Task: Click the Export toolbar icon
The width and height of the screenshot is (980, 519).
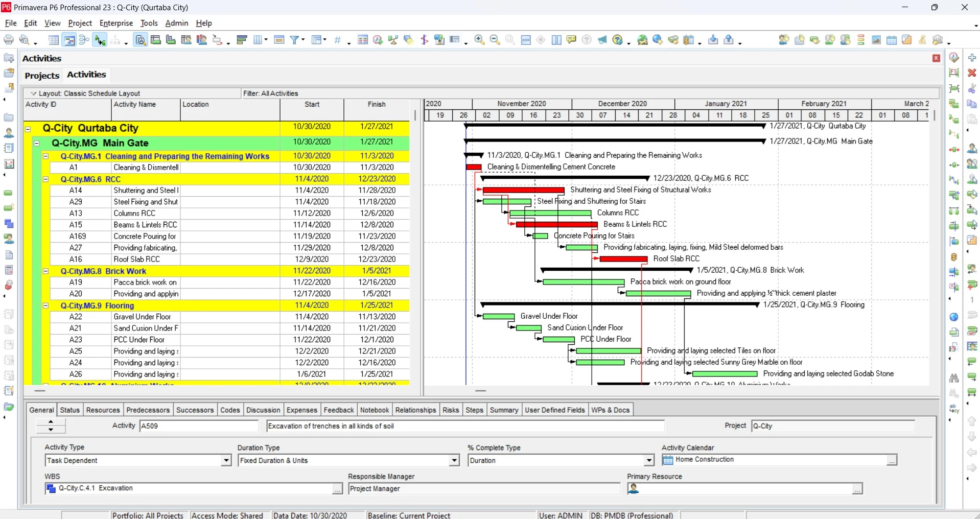Action: pyautogui.click(x=729, y=40)
